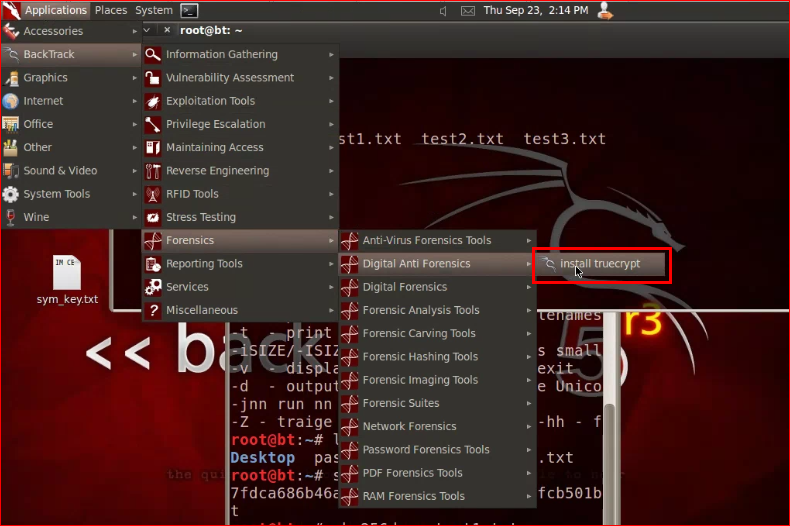Image resolution: width=790 pixels, height=526 pixels.
Task: Click the Office category icon
Action: [11, 124]
